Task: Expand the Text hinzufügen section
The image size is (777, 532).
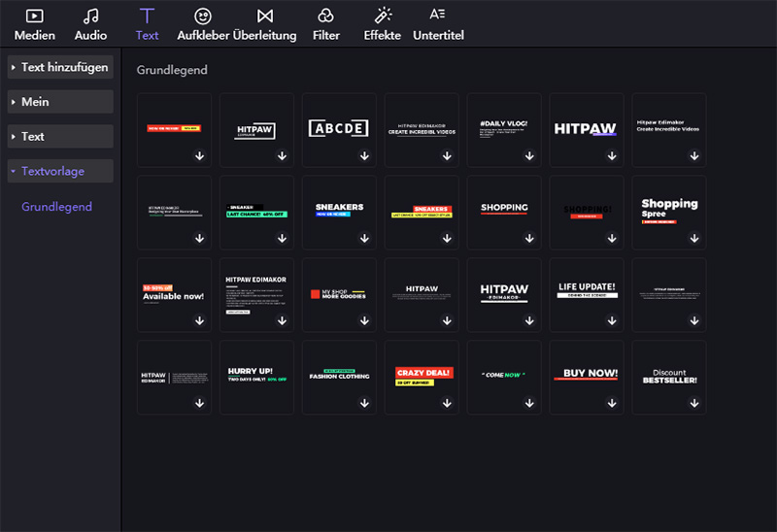Action: [x=60, y=67]
